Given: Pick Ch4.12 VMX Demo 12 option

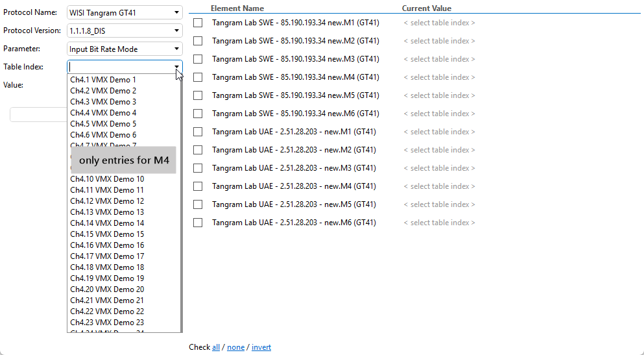Looking at the screenshot, I should [x=107, y=201].
